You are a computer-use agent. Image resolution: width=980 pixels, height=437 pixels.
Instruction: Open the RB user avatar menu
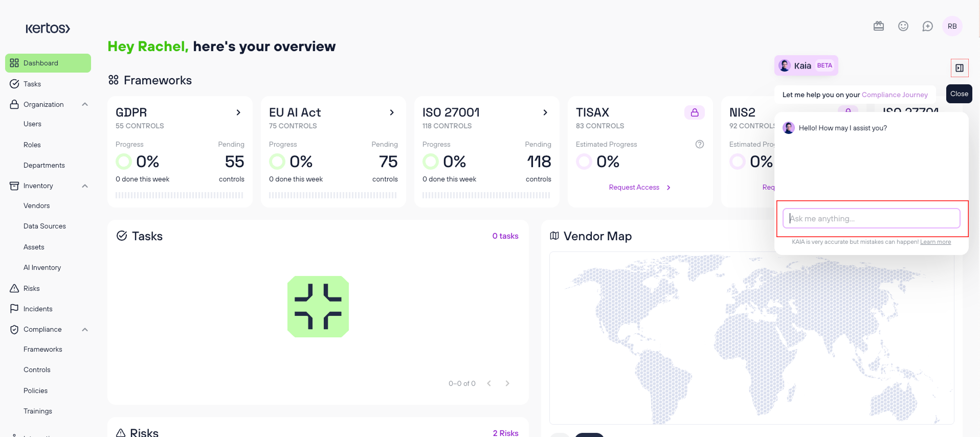click(x=952, y=26)
